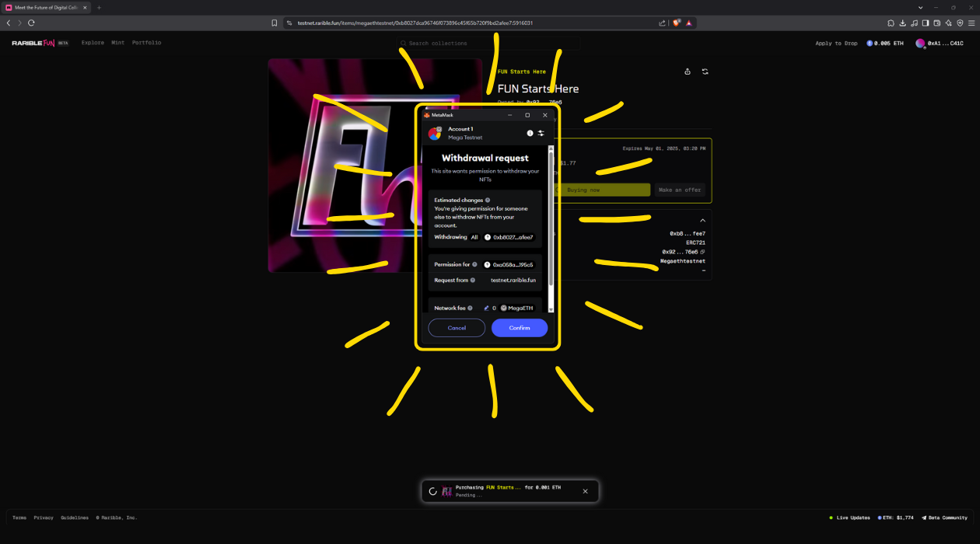Click the 0xa058a...195c5 permission address
980x544 pixels.
509,265
